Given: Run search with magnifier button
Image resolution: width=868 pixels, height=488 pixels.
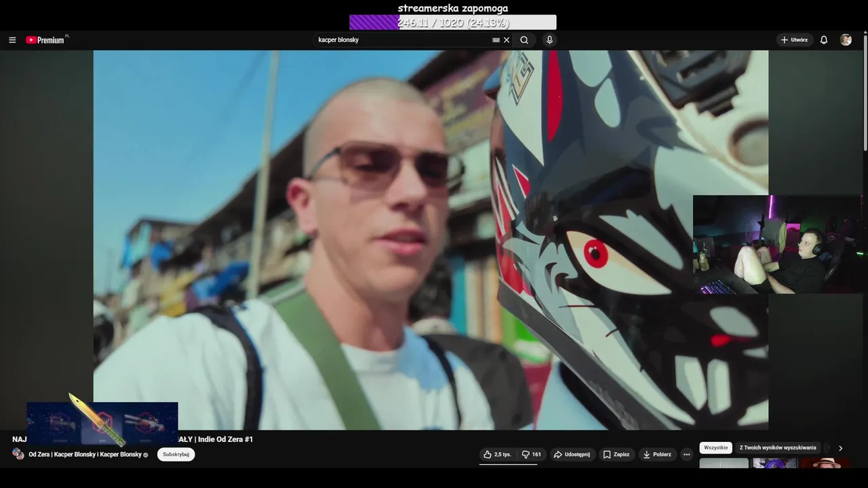Looking at the screenshot, I should point(524,40).
